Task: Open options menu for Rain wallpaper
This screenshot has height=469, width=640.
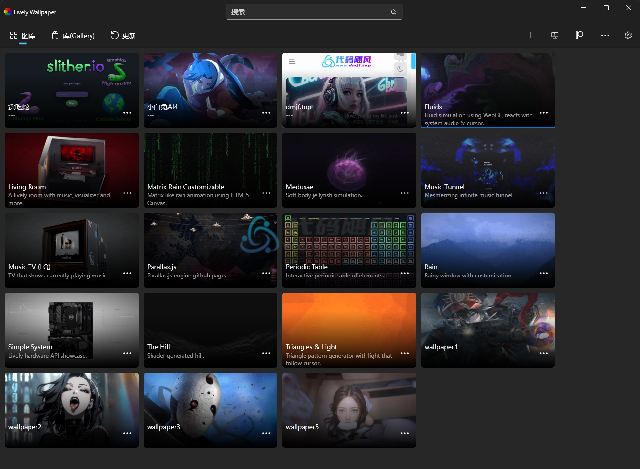Action: click(544, 273)
